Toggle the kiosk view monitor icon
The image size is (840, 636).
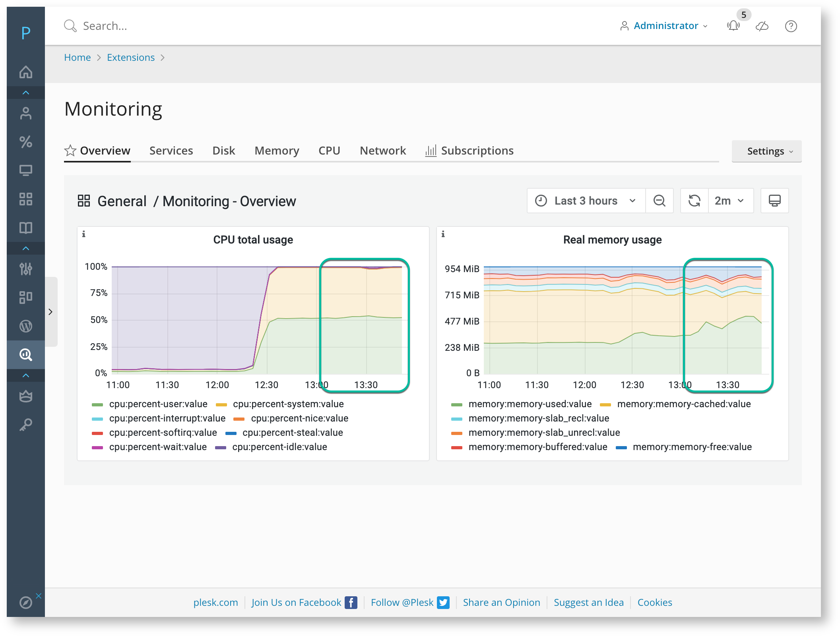(774, 201)
